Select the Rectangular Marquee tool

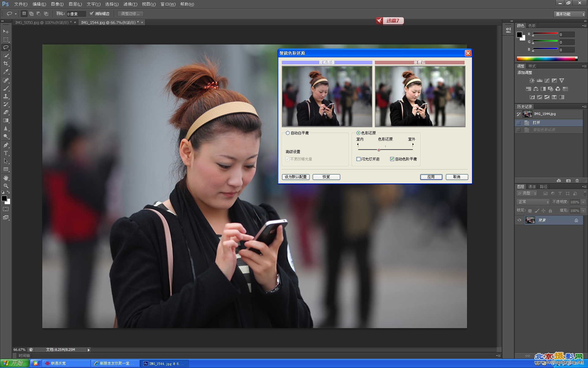point(6,40)
